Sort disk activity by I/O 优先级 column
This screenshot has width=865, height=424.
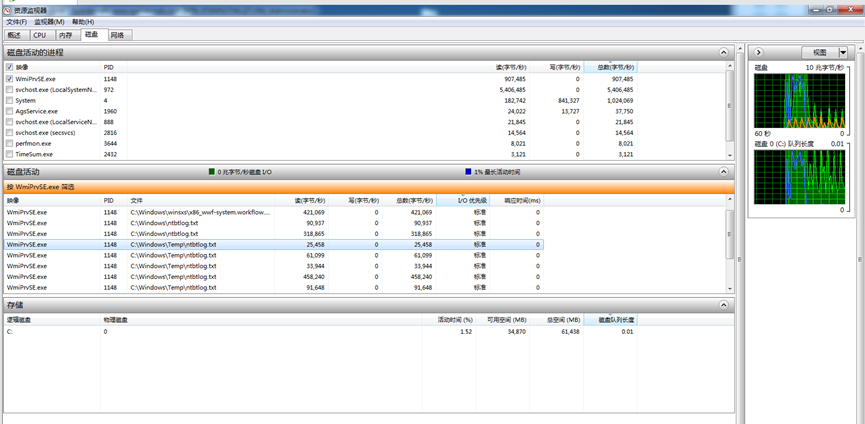(x=463, y=200)
